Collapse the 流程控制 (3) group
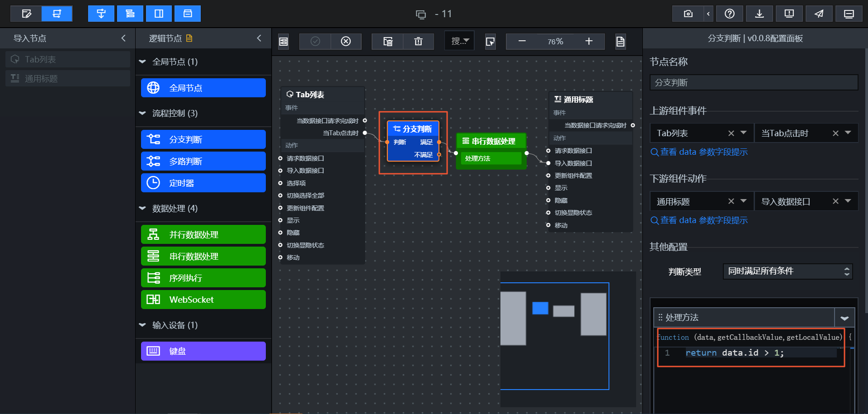Screen dimensions: 868x414 pyautogui.click(x=142, y=113)
